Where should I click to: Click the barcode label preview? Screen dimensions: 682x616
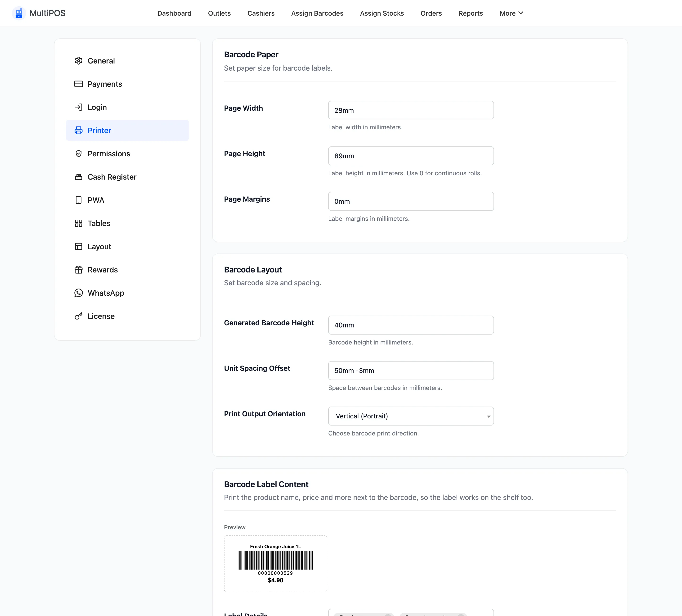click(275, 564)
